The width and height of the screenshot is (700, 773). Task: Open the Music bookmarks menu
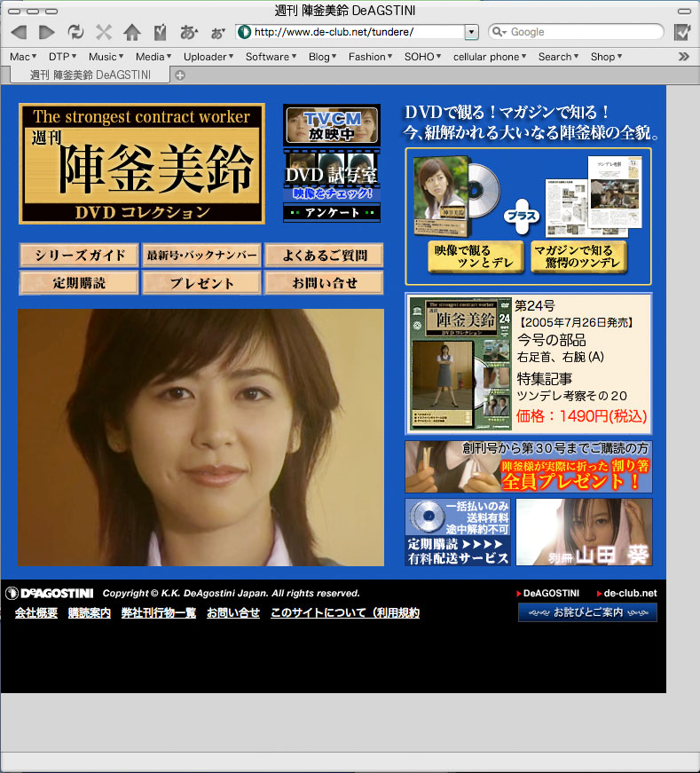[106, 57]
